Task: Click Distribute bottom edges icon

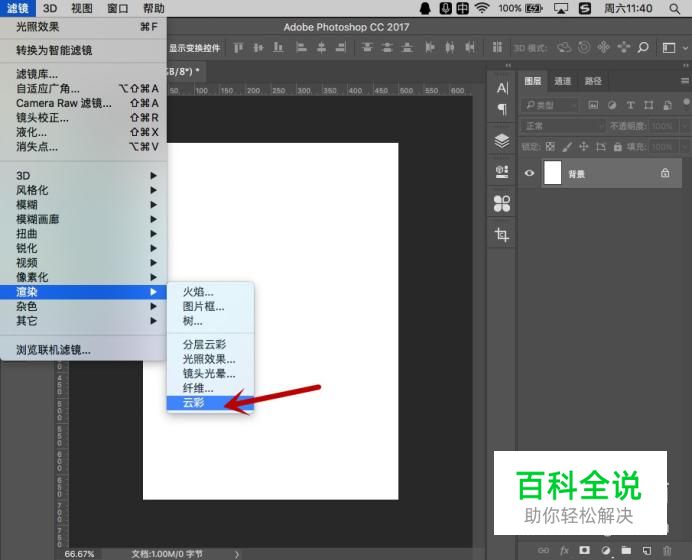Action: pos(407,47)
